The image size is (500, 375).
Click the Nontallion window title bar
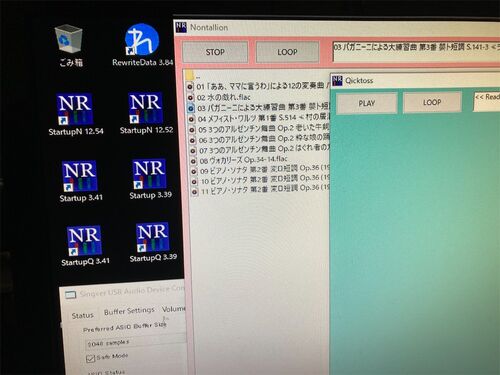337,28
